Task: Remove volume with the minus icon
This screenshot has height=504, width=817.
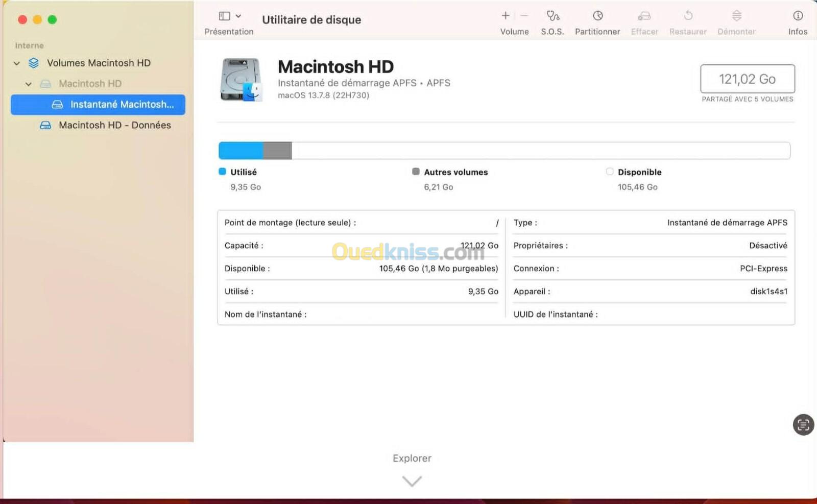Action: point(524,16)
